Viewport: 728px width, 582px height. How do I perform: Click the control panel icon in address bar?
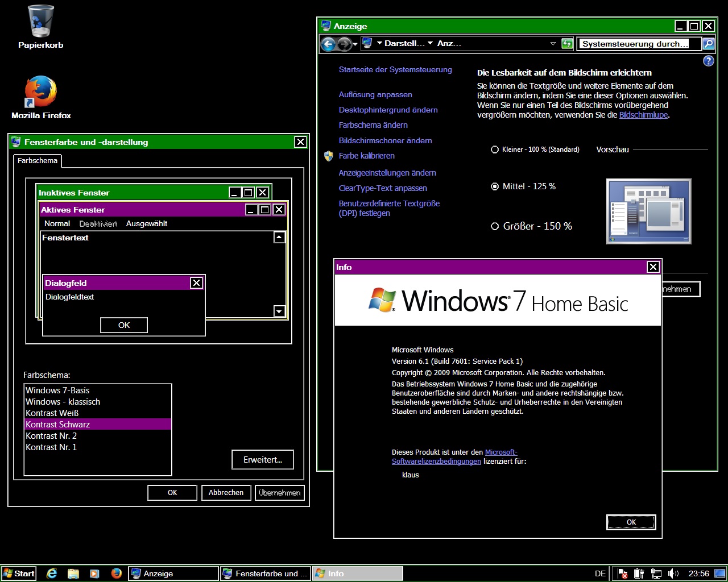[x=367, y=43]
